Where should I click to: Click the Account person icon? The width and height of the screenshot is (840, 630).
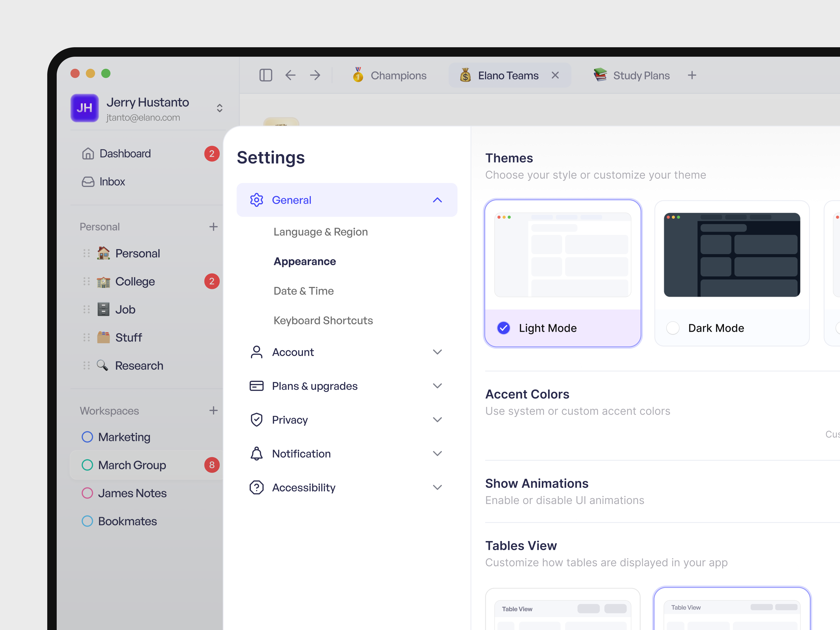(x=257, y=352)
